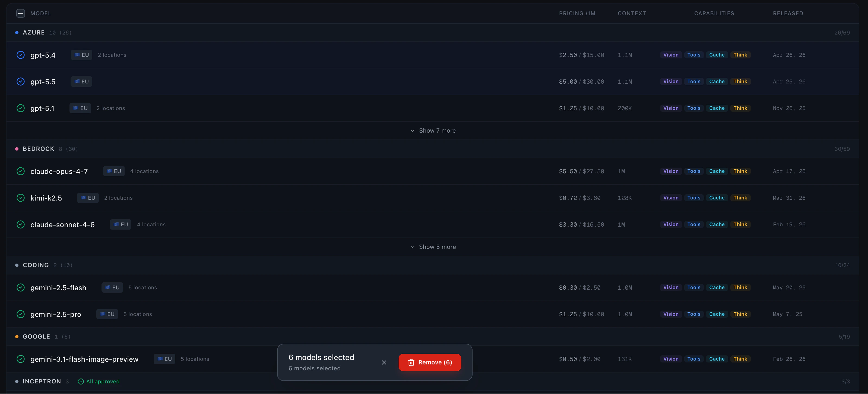Click the 26/69 count in the Azure header
The image size is (868, 394).
842,33
